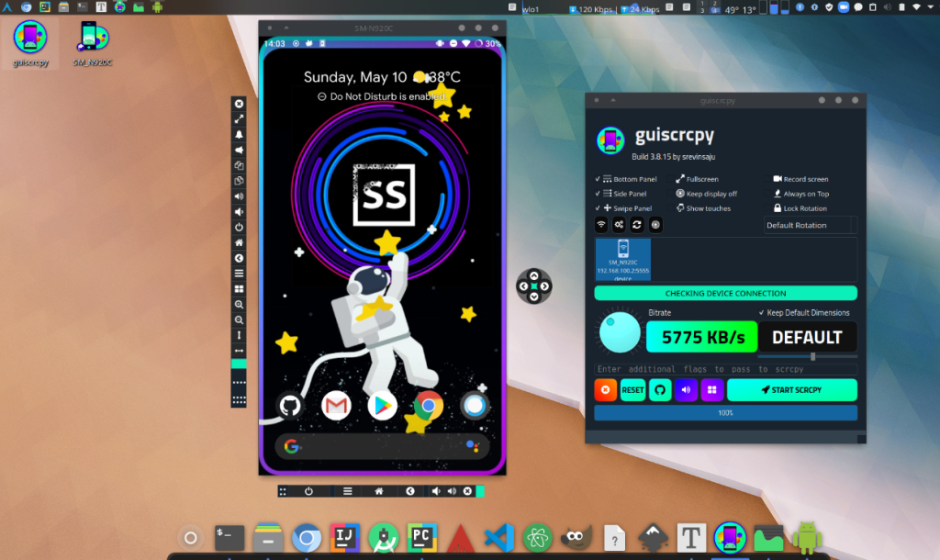Select the SM_N920C device tile

623,260
